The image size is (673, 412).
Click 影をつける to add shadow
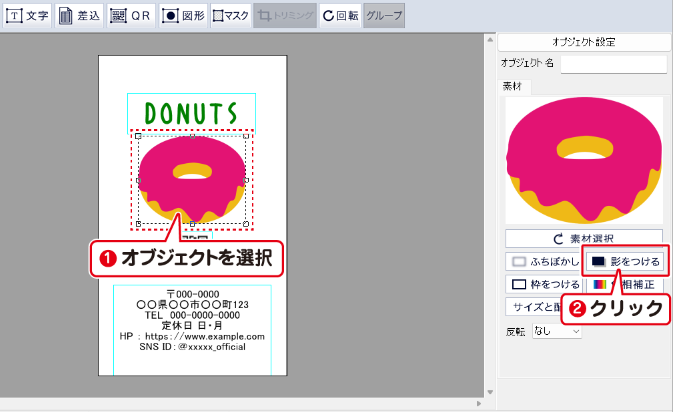tap(626, 261)
